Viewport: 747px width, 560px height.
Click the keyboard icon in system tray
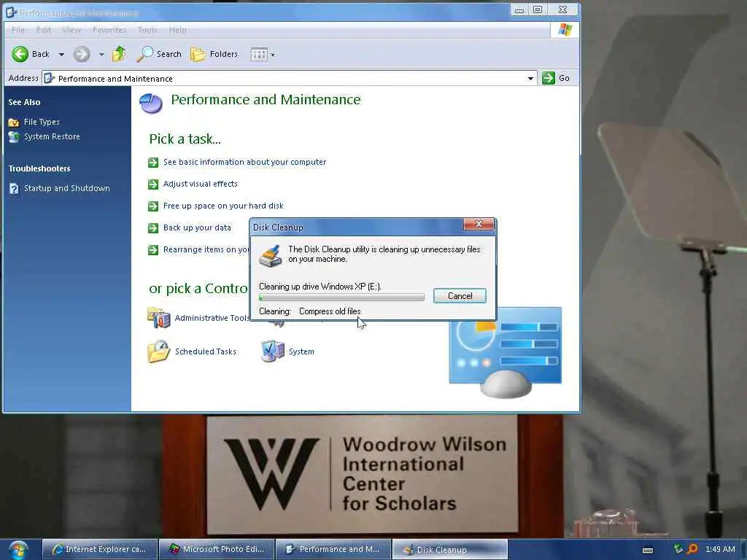click(x=648, y=550)
